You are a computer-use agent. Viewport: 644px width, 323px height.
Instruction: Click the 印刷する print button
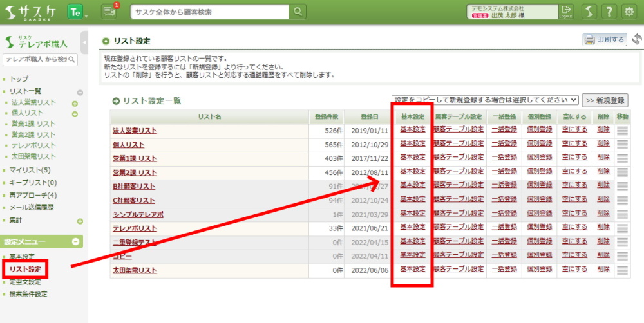[605, 40]
